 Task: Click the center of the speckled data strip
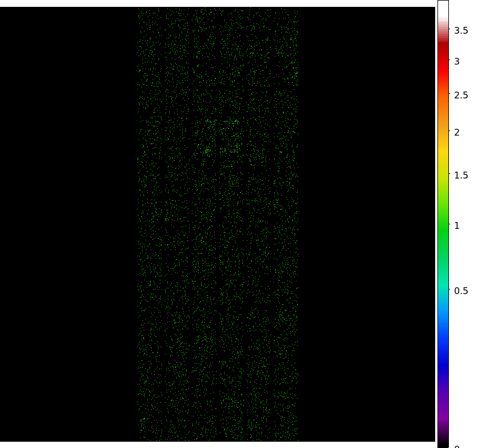coord(218,224)
